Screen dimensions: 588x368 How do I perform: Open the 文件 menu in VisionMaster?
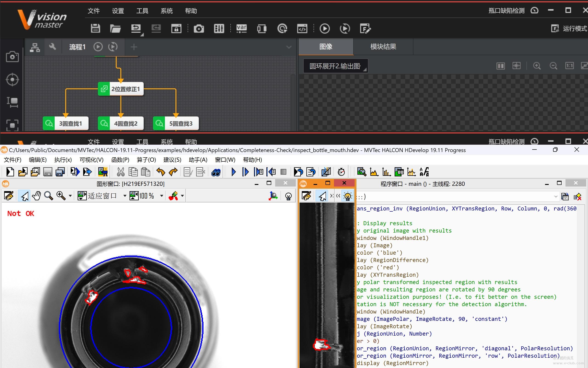93,11
